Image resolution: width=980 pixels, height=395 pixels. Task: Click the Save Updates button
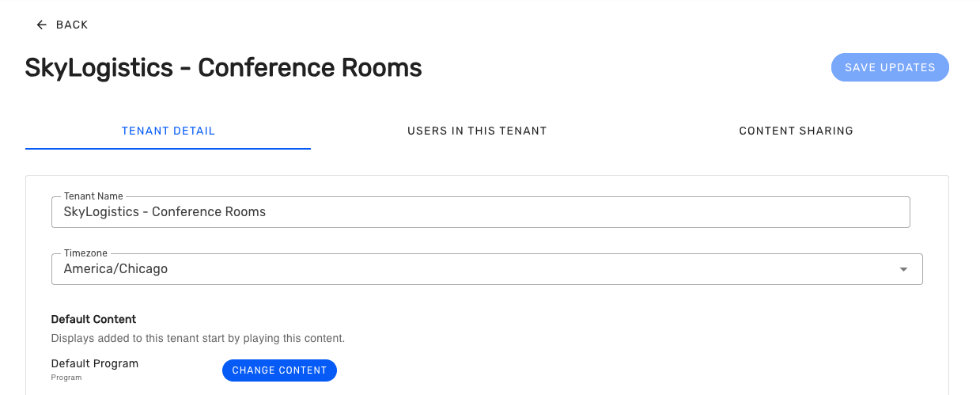pyautogui.click(x=890, y=67)
